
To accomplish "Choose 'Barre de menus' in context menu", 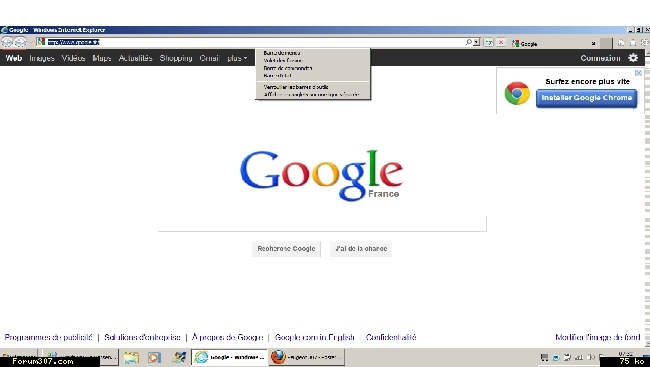I will tap(313, 53).
